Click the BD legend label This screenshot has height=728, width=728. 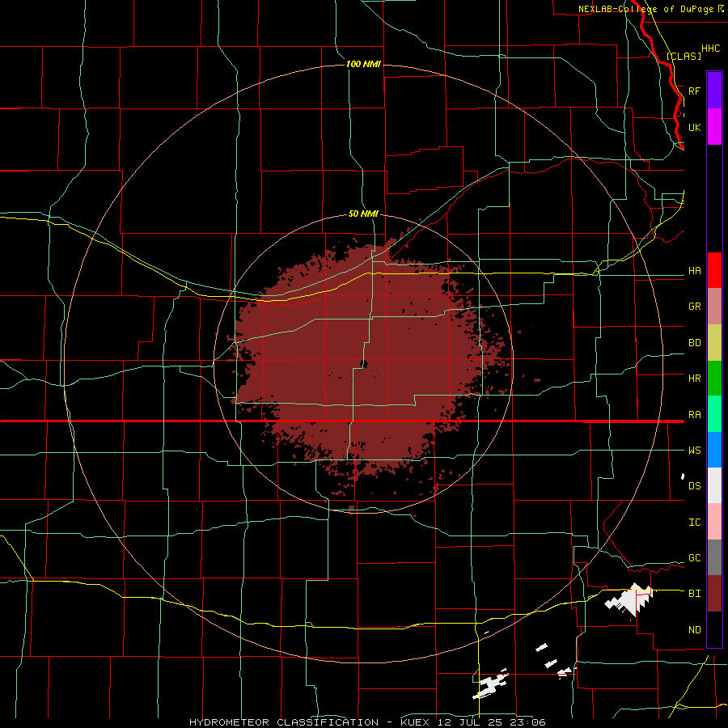coord(694,343)
